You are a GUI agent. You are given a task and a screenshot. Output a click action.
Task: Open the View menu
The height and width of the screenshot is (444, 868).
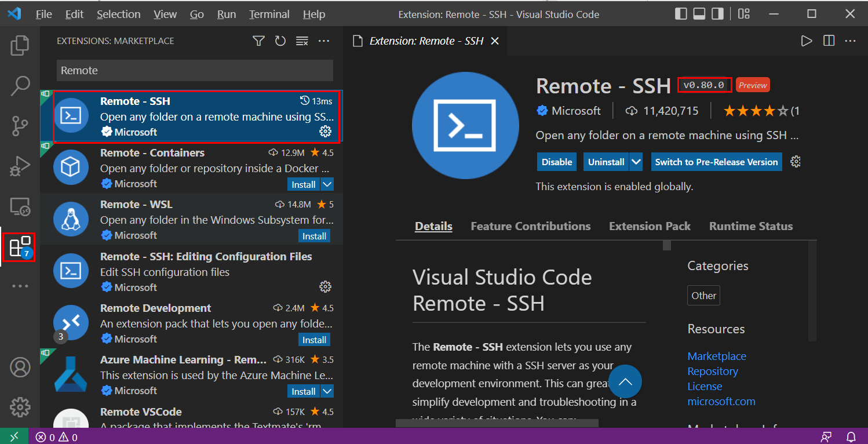point(166,14)
